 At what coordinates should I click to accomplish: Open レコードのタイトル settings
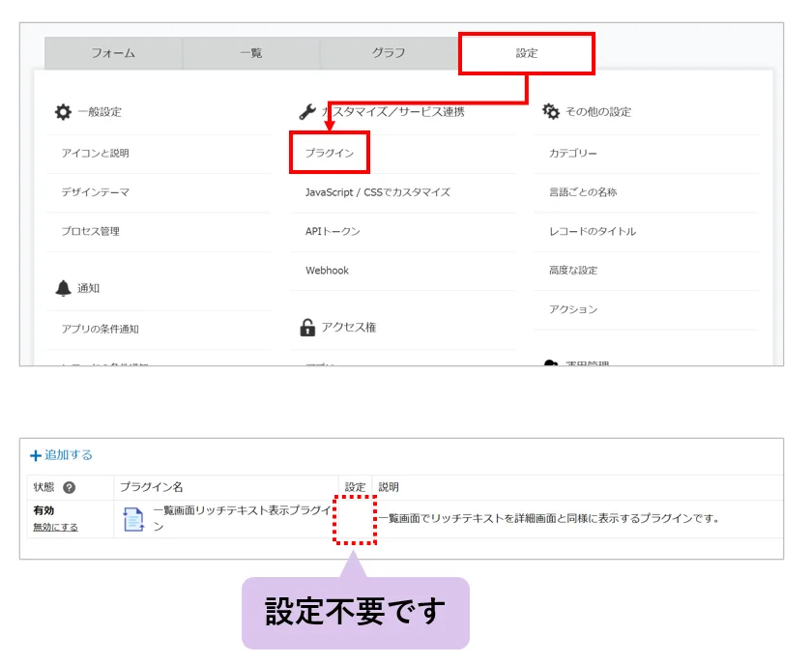[x=593, y=232]
